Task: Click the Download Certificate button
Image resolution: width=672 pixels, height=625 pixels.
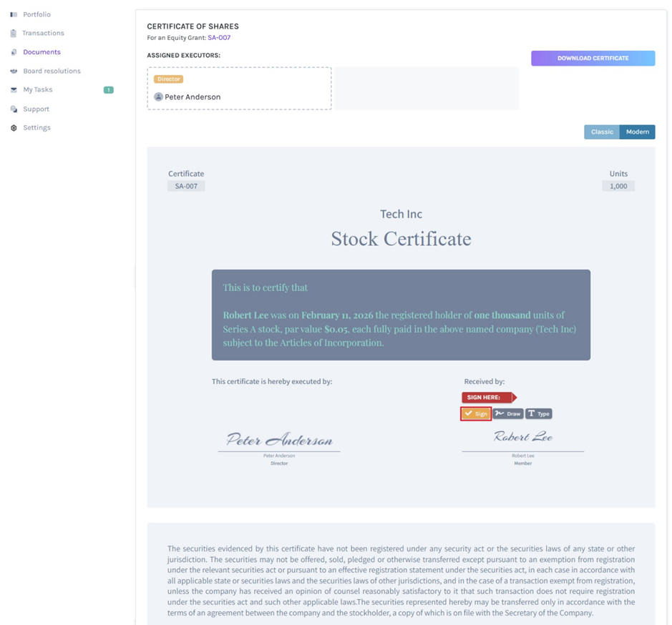Action: pos(593,58)
